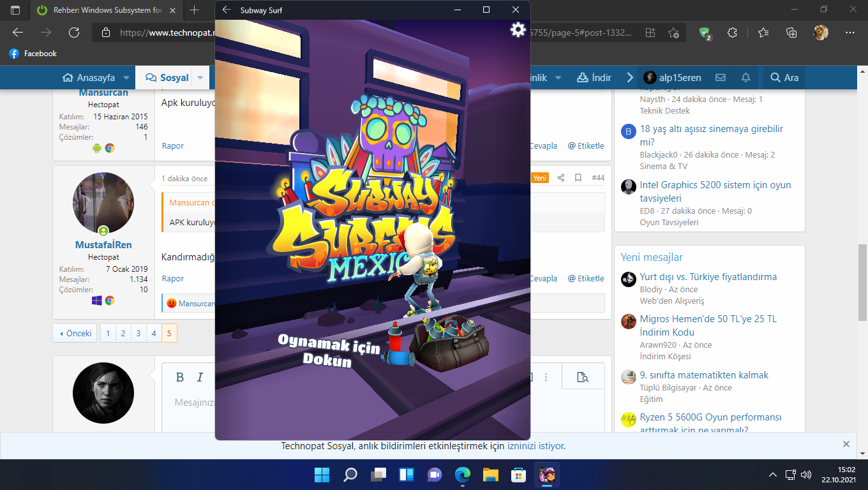The width and height of the screenshot is (868, 490).
Task: Add this page to favorites
Action: (673, 33)
